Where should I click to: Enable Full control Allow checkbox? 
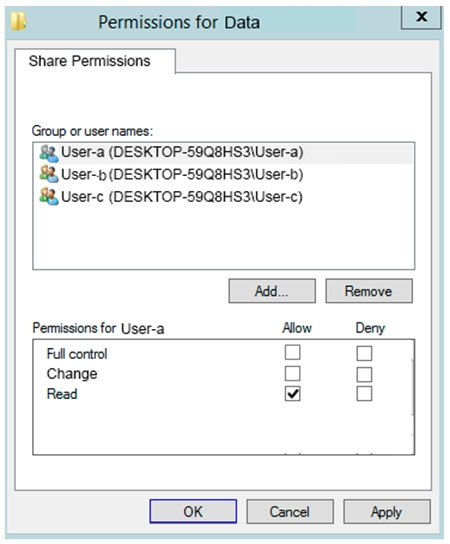click(292, 352)
